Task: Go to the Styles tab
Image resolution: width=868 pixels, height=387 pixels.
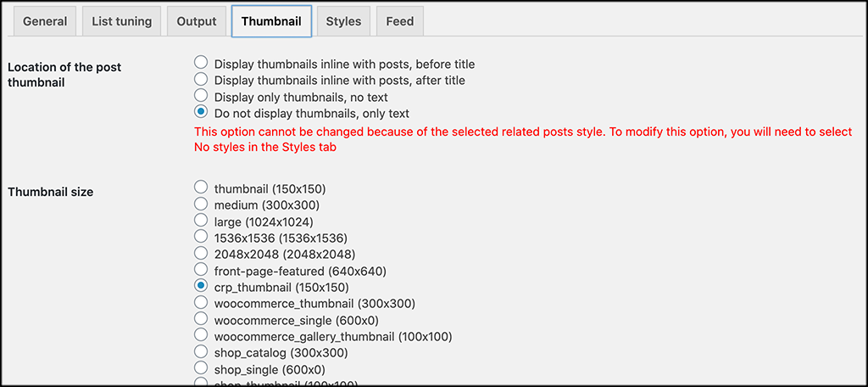Action: 343,21
